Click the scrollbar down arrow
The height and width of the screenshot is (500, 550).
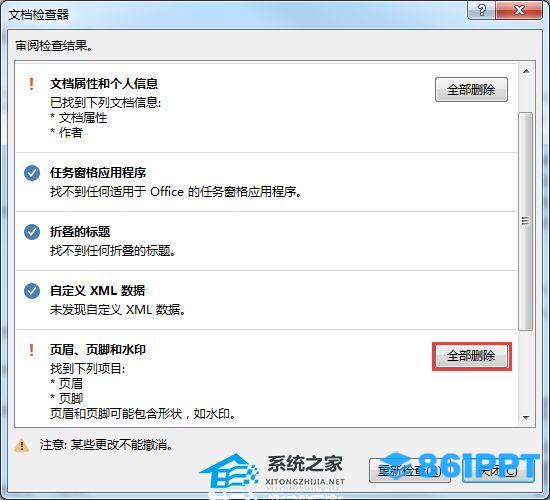coord(526,418)
